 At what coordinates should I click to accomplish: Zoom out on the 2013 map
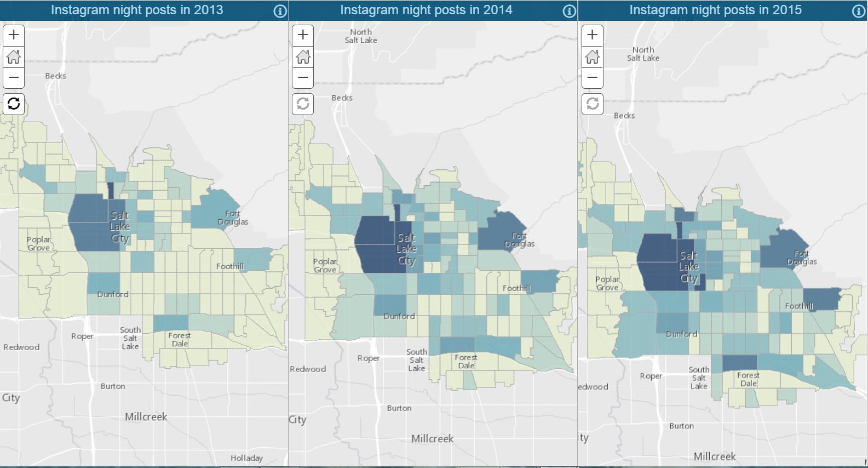14,78
